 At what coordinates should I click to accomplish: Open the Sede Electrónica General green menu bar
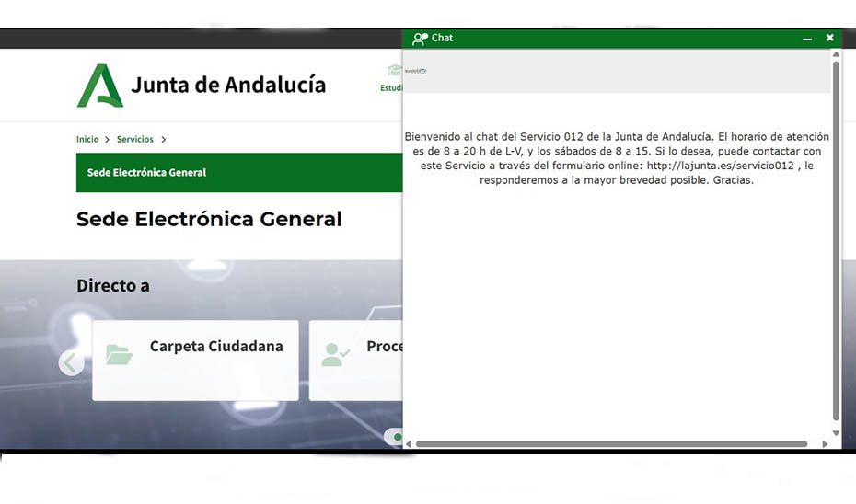tap(239, 172)
